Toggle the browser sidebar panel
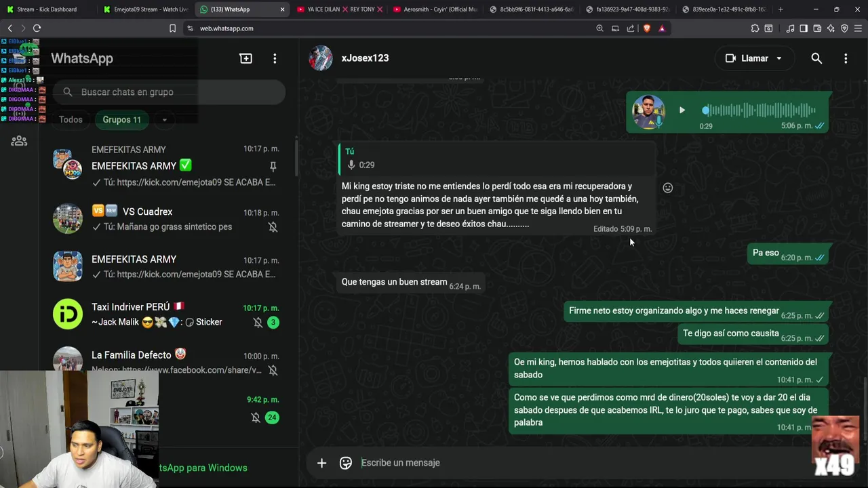Viewport: 868px width, 488px height. [804, 28]
